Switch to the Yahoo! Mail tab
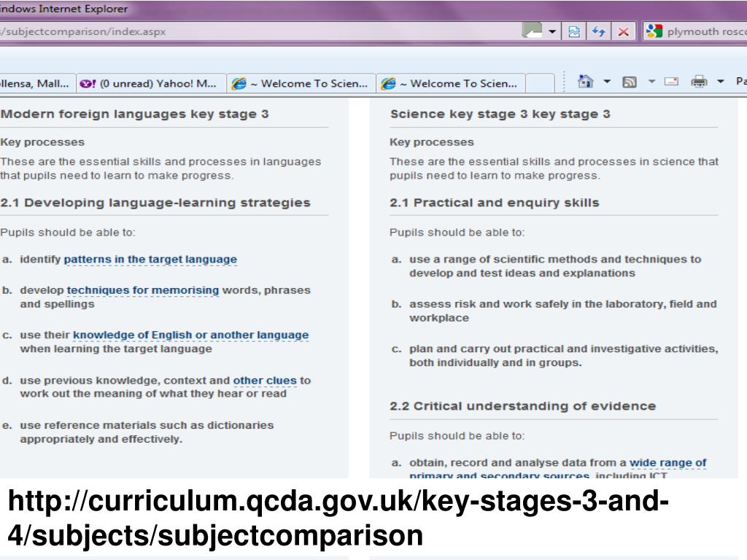This screenshot has height=560, width=747. click(x=151, y=84)
